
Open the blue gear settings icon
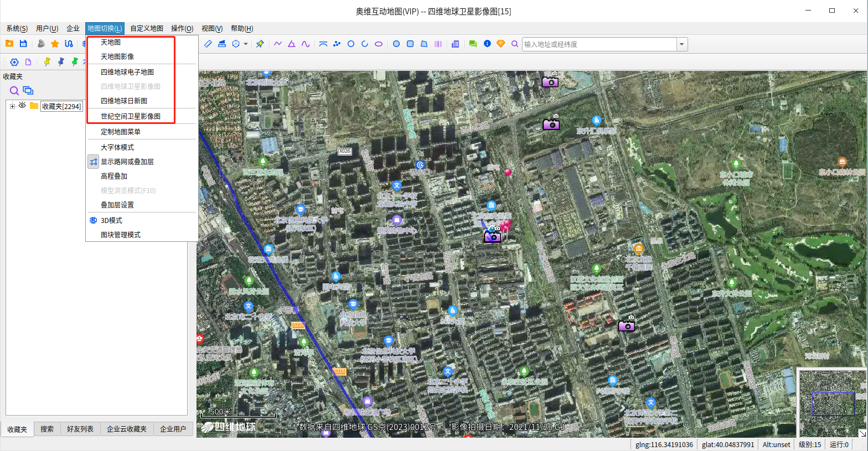pyautogui.click(x=14, y=62)
